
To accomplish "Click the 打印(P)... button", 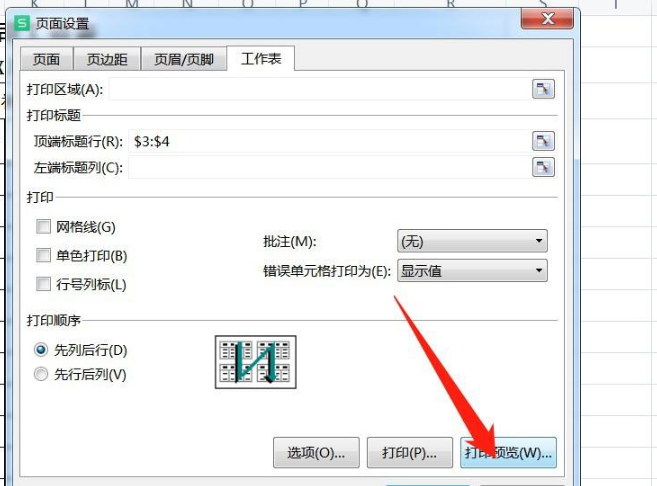I will point(410,452).
